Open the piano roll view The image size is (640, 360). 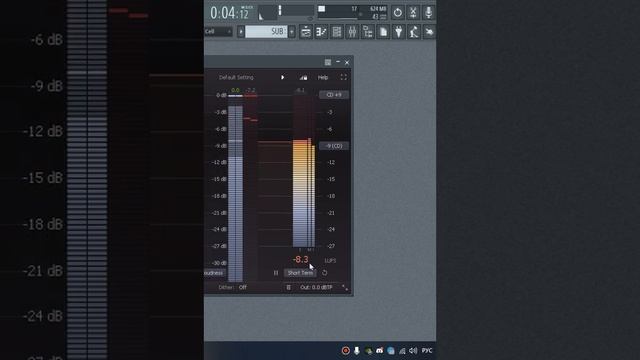(321, 32)
